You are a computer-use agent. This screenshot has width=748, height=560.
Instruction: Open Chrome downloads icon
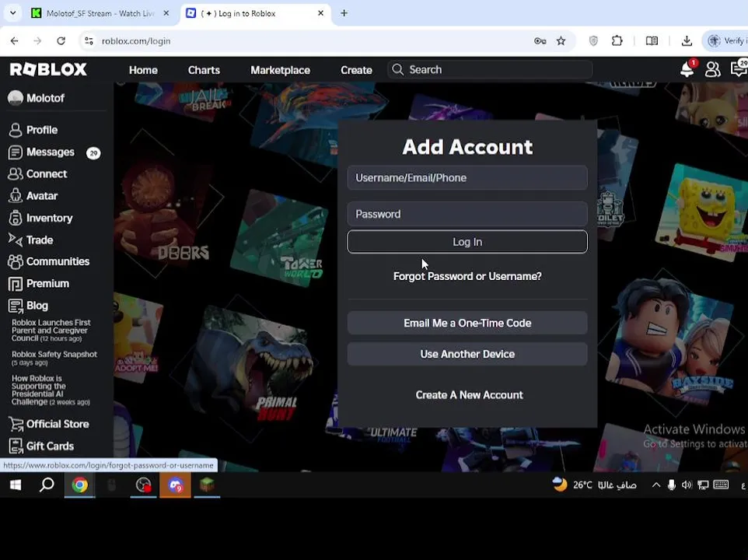pyautogui.click(x=687, y=41)
